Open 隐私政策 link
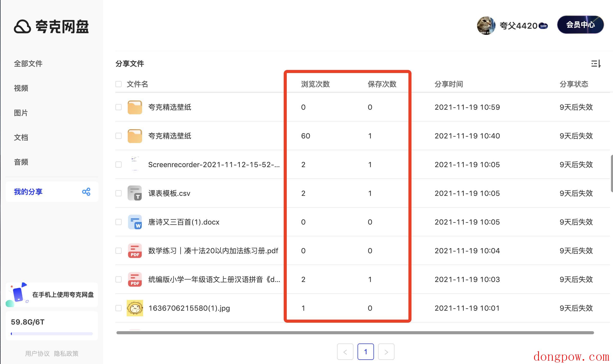The height and width of the screenshot is (364, 613). tap(66, 354)
